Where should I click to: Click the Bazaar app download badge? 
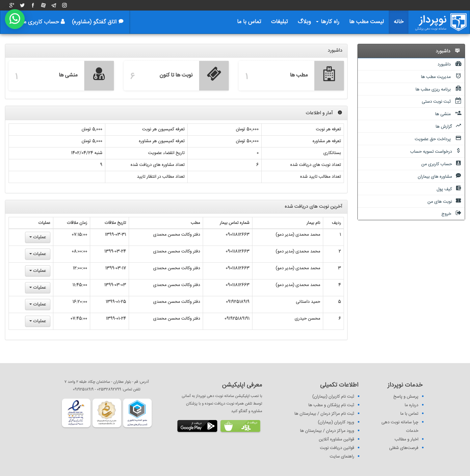(240, 426)
